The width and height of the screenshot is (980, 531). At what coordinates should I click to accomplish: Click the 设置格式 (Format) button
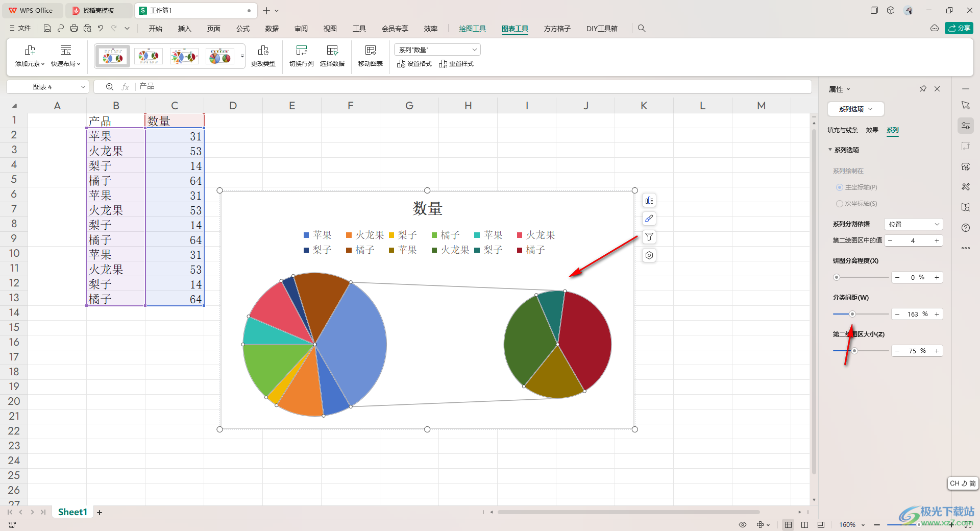(414, 64)
